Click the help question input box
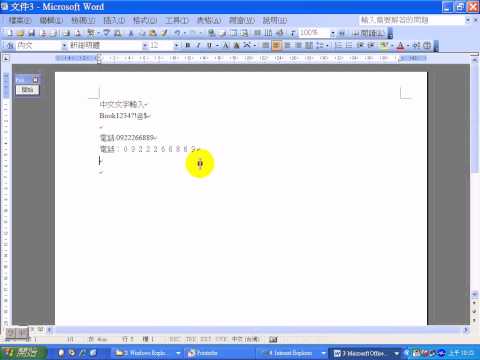Image resolution: width=480 pixels, height=360 pixels. [412, 20]
